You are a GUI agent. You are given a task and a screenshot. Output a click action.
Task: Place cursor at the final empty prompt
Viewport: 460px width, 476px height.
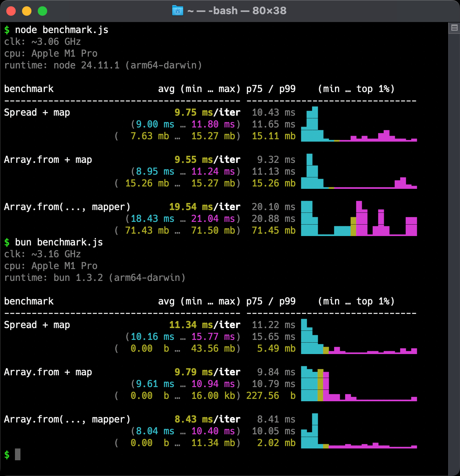18,454
